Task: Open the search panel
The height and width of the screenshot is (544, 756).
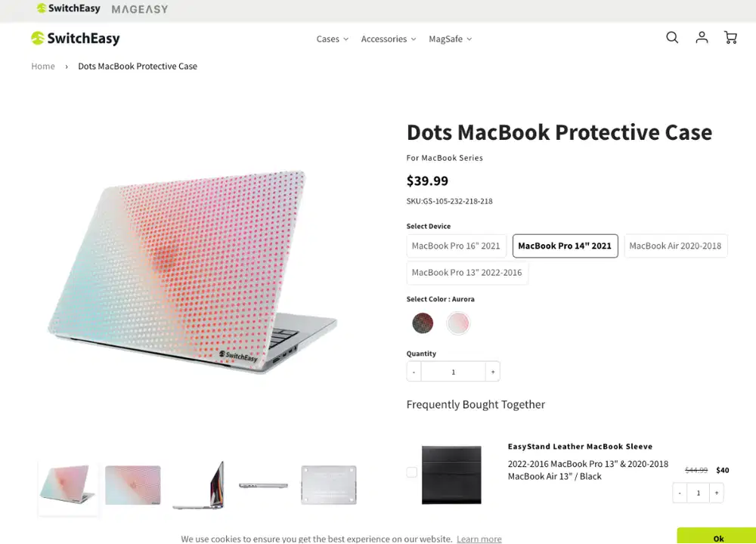Action: point(671,37)
